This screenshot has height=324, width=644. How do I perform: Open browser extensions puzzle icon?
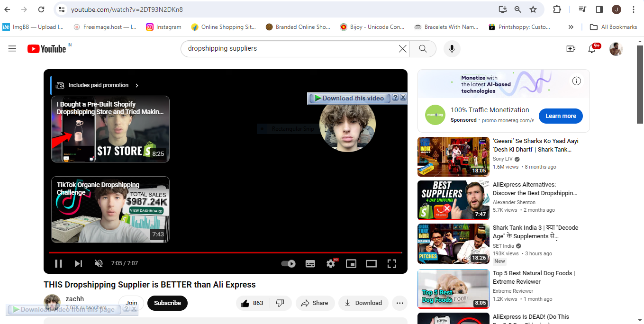pos(557,9)
